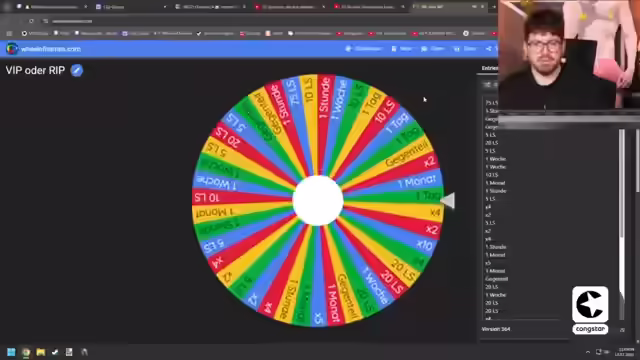Click the red 1 Monat wheel slice
The width and height of the screenshot is (640, 360).
[x=333, y=302]
